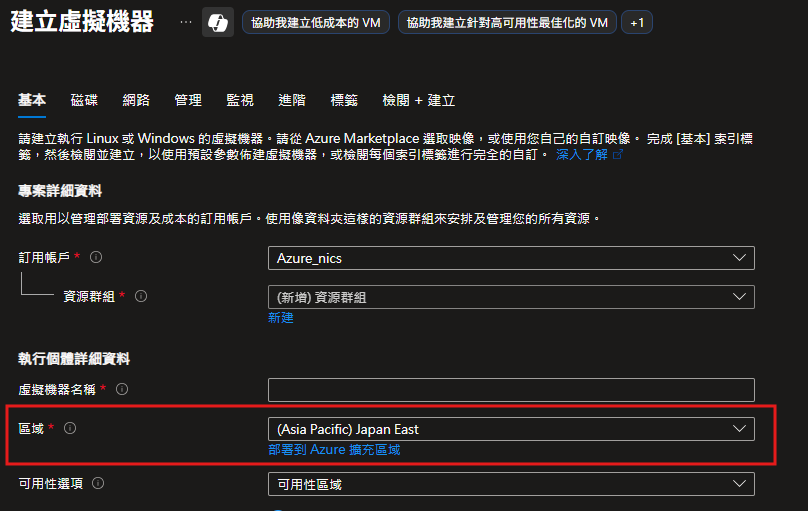Switch to the 標籤 tab
Screen dimensions: 808x511
pos(344,100)
